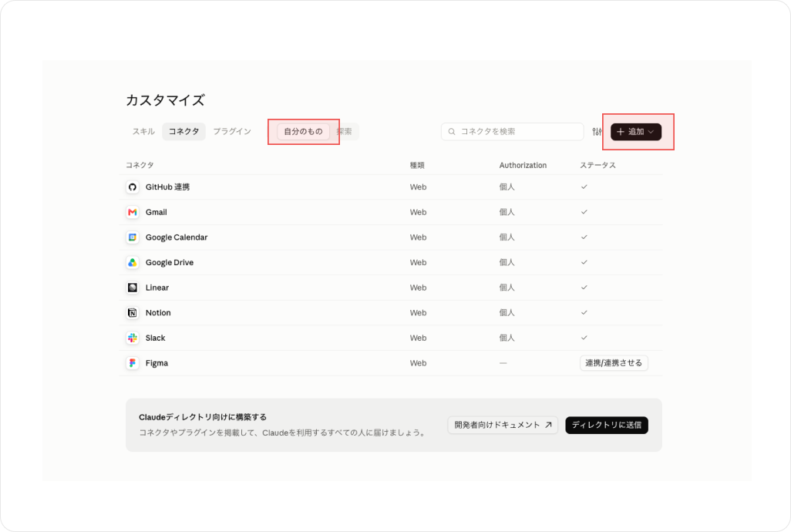Screen dimensions: 791x532
Task: Open the filter sliders icon
Action: pyautogui.click(x=597, y=132)
